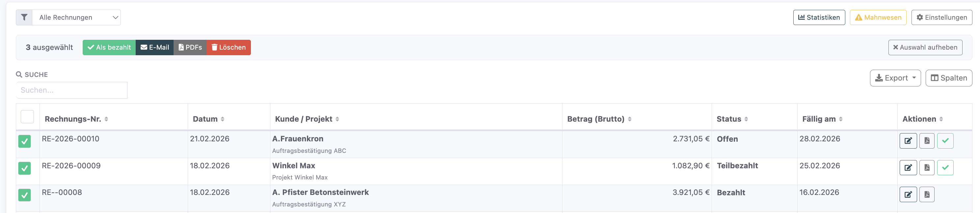
Task: Uncheck the checkbox for RE-2026-00010
Action: [25, 141]
